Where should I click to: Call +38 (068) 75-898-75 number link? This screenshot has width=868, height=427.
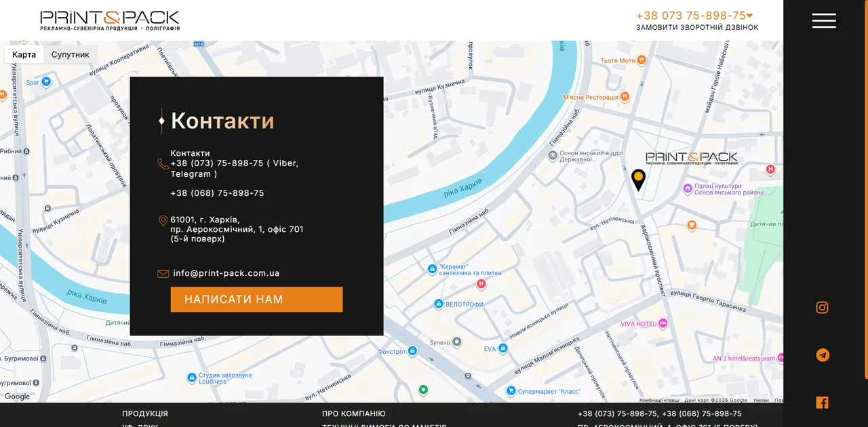(217, 193)
